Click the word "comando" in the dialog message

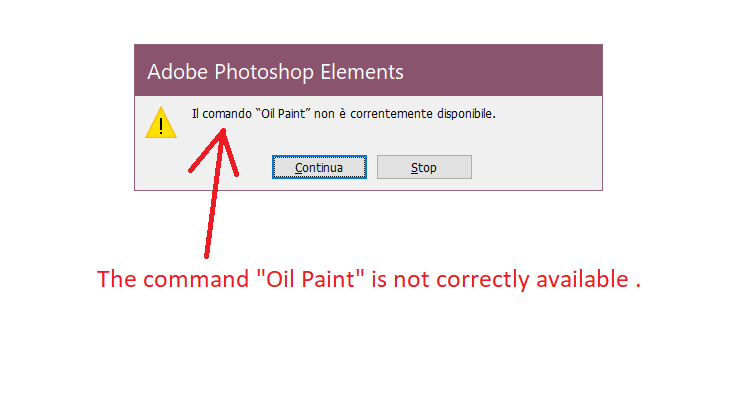coord(227,114)
